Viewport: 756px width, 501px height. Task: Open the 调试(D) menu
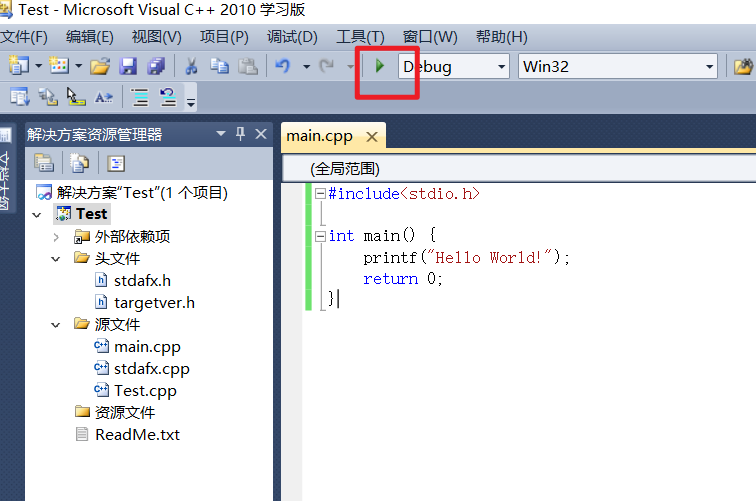(x=292, y=37)
